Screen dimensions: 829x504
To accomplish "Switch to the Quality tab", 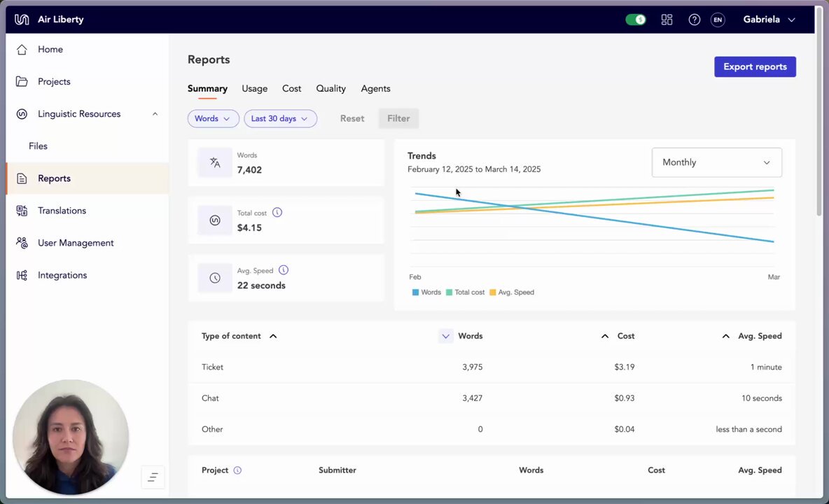I will coord(331,89).
